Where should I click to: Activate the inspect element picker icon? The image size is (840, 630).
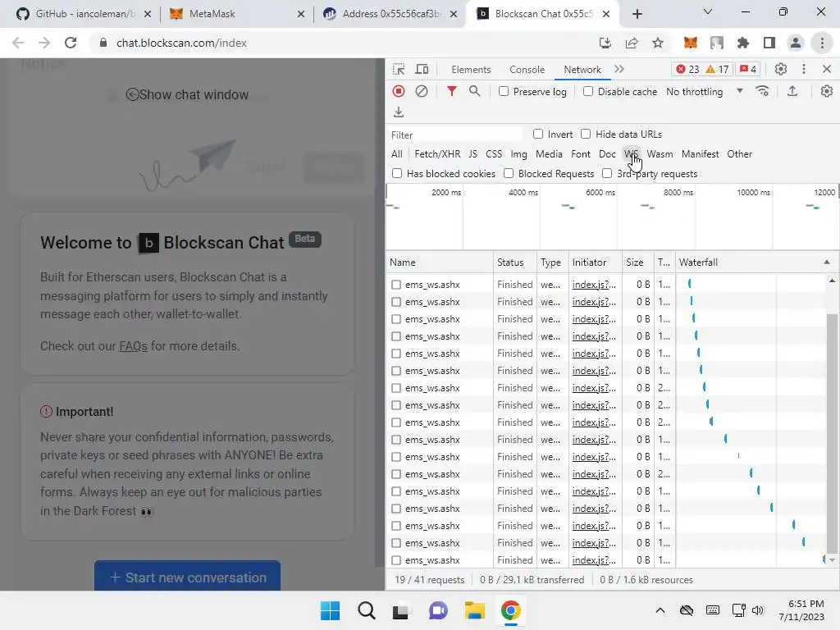tap(399, 69)
